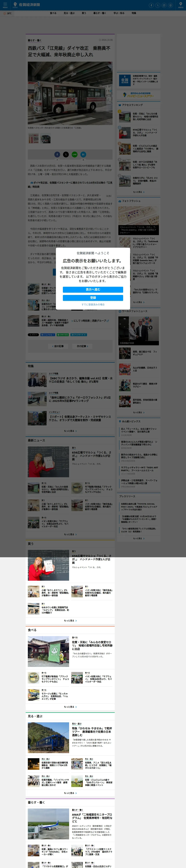Click the Instagram icon in the header
The image size is (186, 868).
(164, 5)
